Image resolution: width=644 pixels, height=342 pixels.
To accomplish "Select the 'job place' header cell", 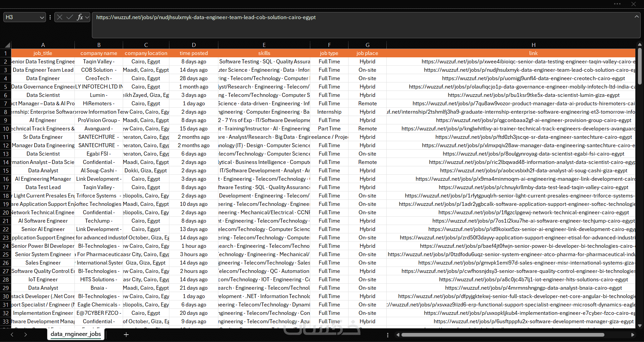I will (368, 53).
